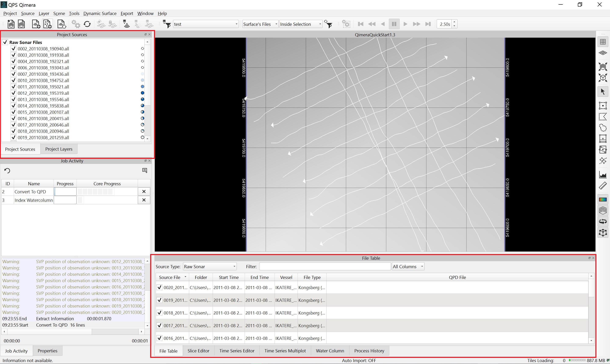The height and width of the screenshot is (364, 610).
Task: Open the profile graph tool
Action: point(603,175)
